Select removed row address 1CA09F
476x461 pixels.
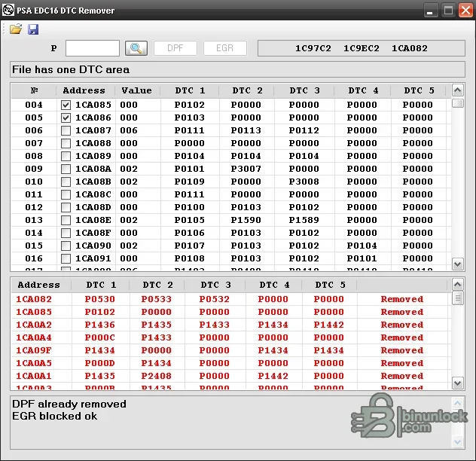(x=34, y=350)
